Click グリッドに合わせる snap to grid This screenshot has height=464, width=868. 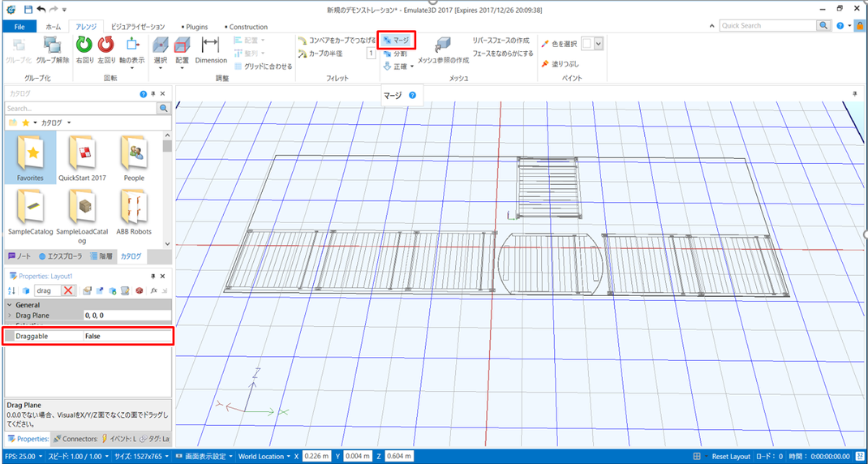(x=263, y=66)
